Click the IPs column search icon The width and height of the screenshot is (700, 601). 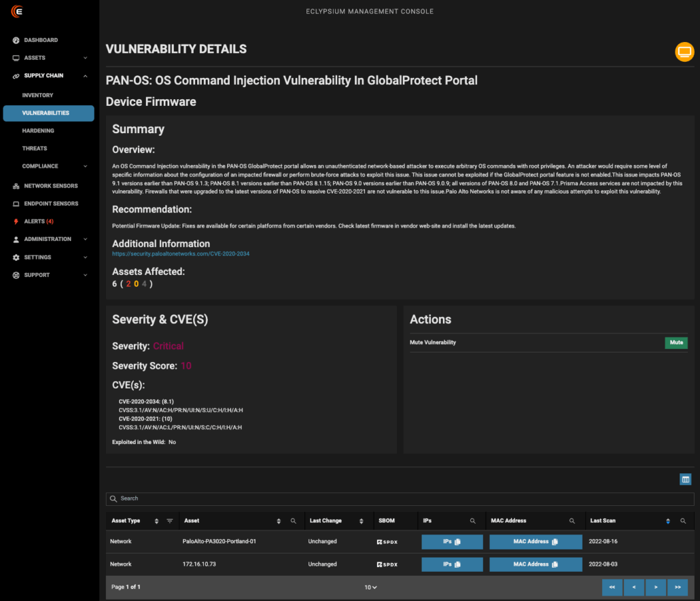point(472,521)
